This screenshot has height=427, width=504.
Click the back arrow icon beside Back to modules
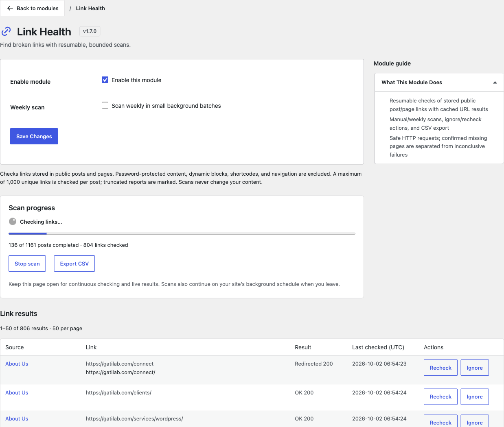point(10,8)
